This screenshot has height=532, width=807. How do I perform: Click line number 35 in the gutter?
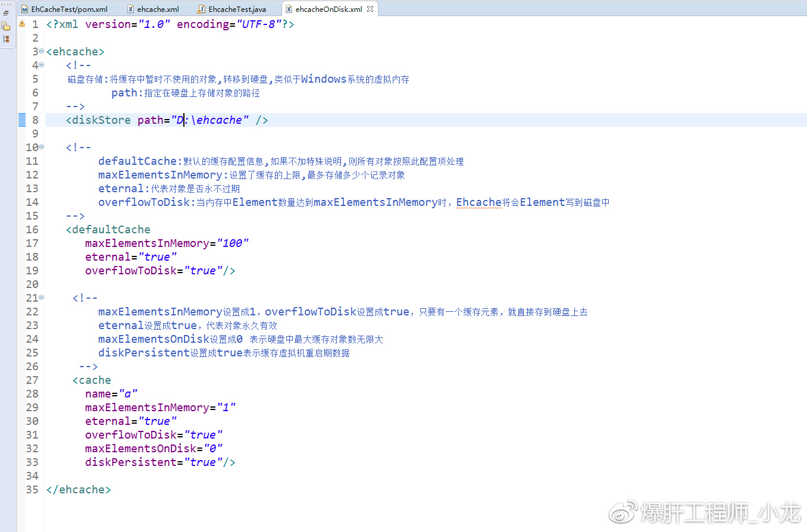32,490
